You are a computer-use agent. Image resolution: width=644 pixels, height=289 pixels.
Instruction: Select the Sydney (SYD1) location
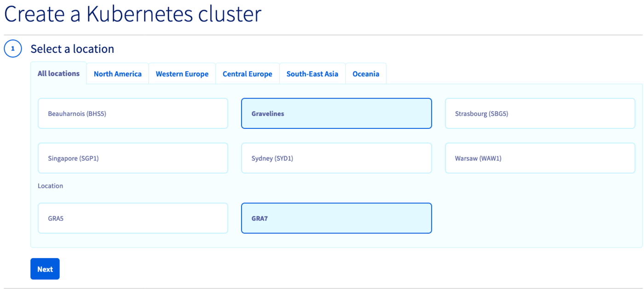(336, 158)
